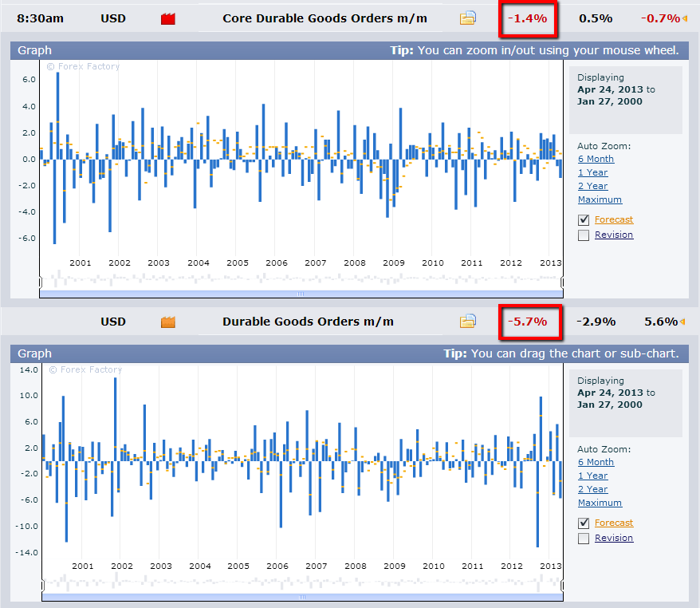Toggle Forecast checkbox in Durable Goods Orders graph

[584, 523]
